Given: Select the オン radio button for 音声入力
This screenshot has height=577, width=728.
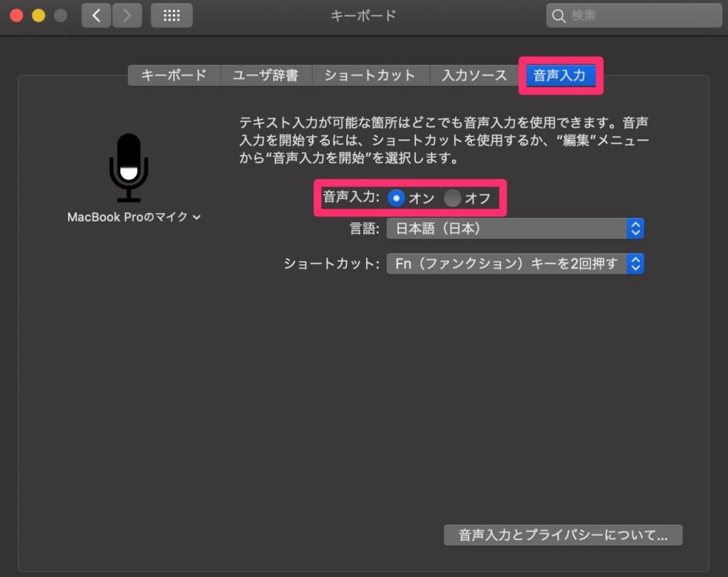Looking at the screenshot, I should coord(397,198).
